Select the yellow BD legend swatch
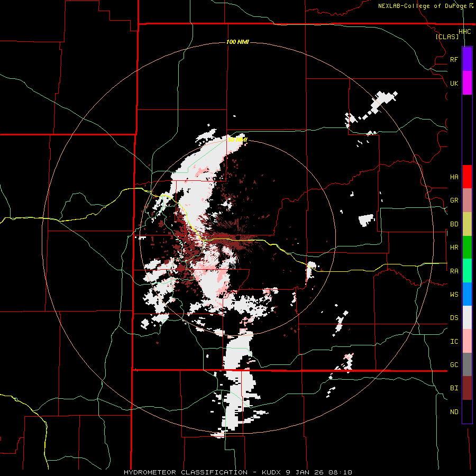 (x=467, y=224)
